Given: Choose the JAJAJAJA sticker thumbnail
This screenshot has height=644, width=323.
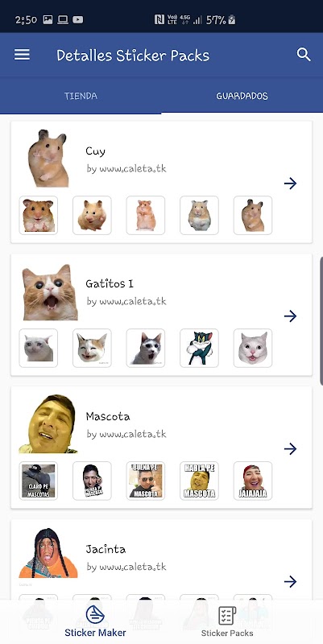Looking at the screenshot, I should 253,481.
